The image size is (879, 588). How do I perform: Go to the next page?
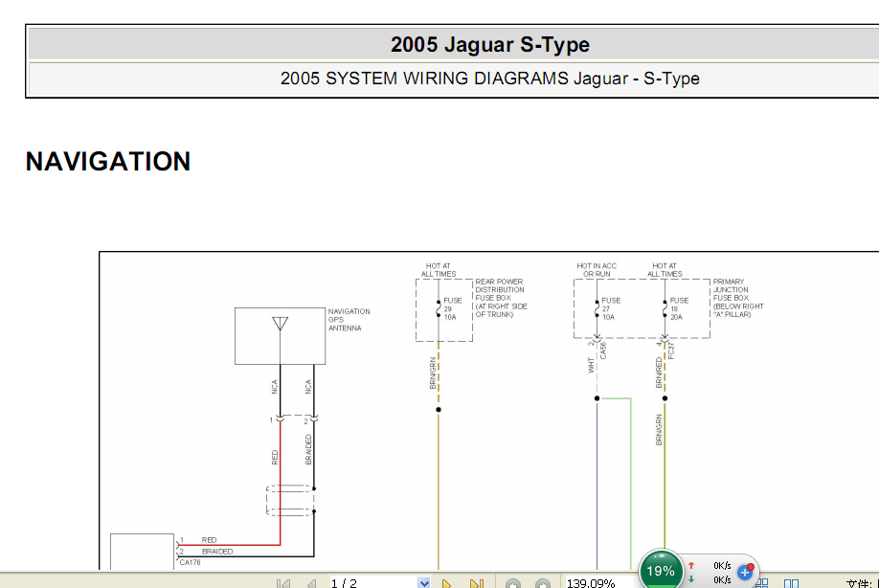point(447,583)
